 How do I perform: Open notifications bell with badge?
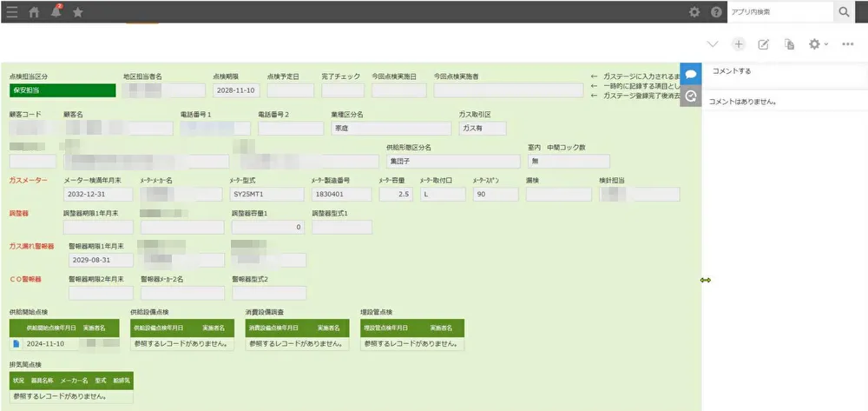point(56,12)
